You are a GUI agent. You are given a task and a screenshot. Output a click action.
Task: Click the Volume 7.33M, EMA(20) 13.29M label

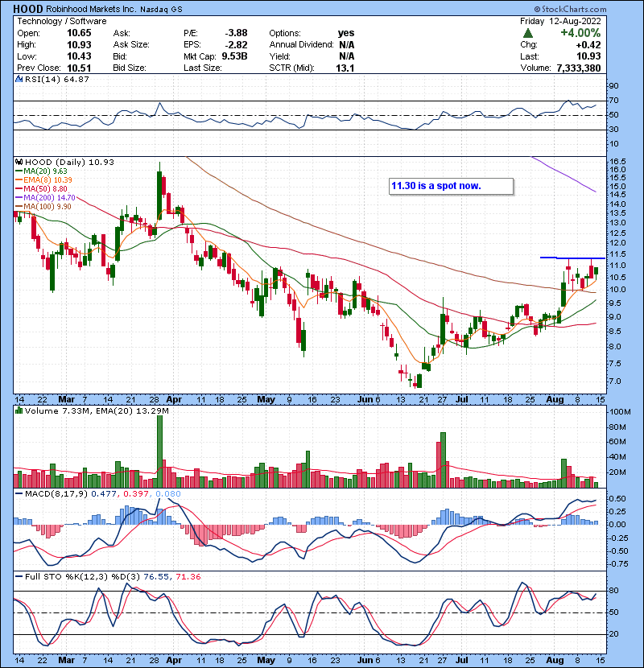pos(97,410)
